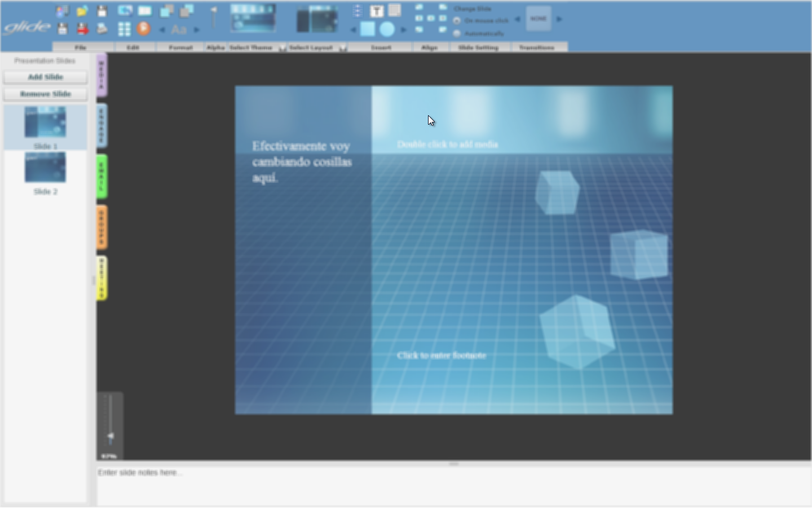Screen dimensions: 812x508
Task: Click the zoom slider handle
Action: [111, 436]
